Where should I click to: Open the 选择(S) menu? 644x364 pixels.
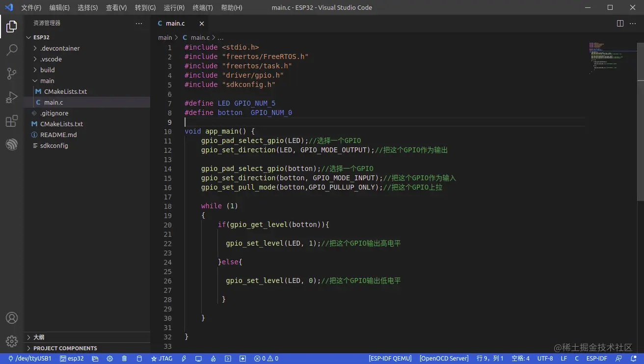(x=88, y=7)
